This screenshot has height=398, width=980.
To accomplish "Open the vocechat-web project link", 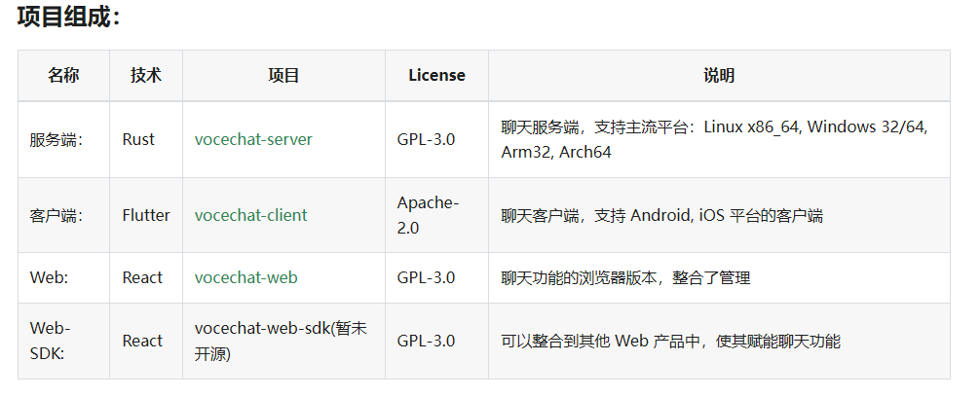I will [245, 278].
